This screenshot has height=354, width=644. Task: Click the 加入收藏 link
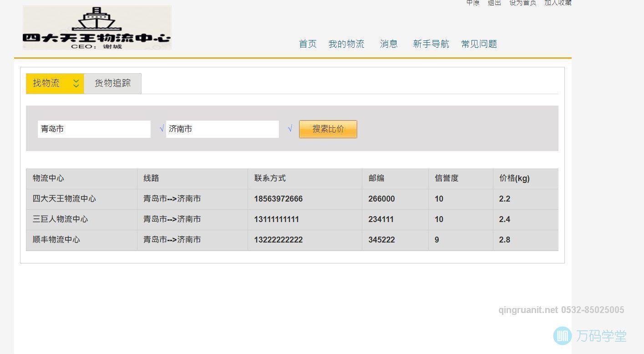[x=557, y=3]
